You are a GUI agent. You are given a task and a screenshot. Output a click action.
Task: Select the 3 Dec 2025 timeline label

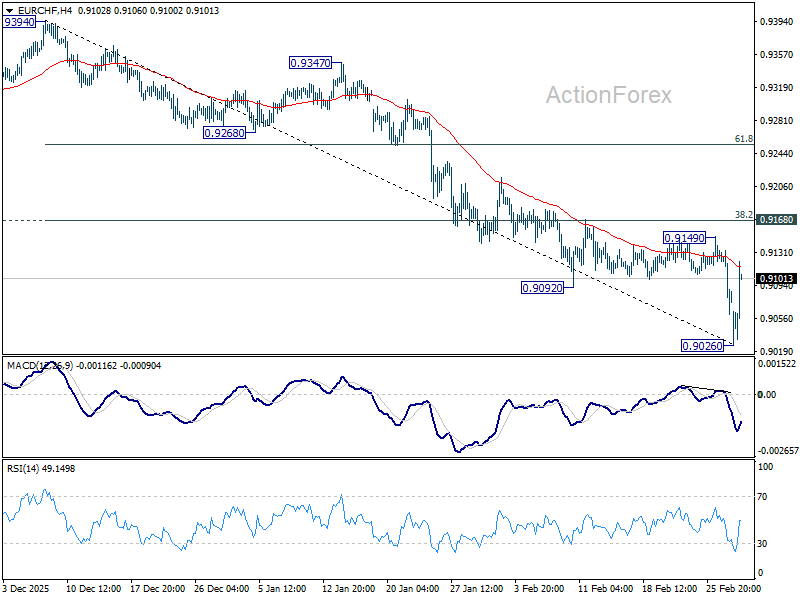[25, 590]
